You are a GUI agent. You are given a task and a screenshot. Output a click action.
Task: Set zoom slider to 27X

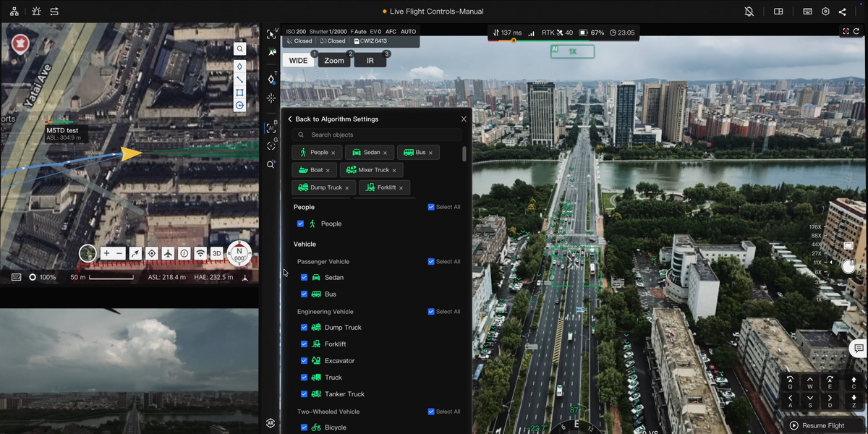[817, 254]
